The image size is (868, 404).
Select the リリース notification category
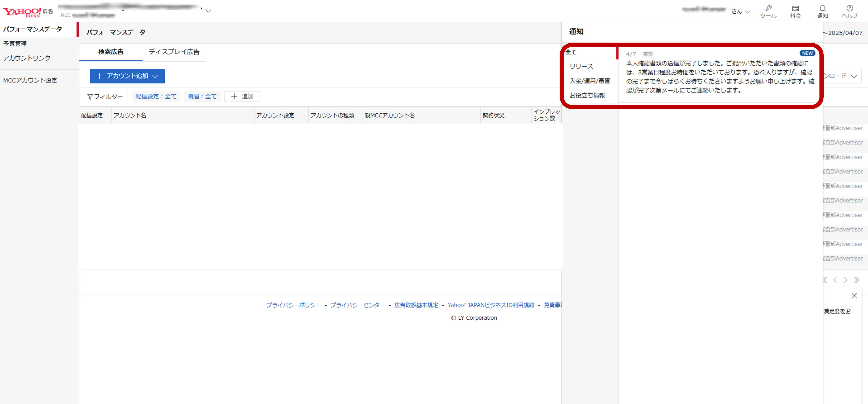coord(581,66)
